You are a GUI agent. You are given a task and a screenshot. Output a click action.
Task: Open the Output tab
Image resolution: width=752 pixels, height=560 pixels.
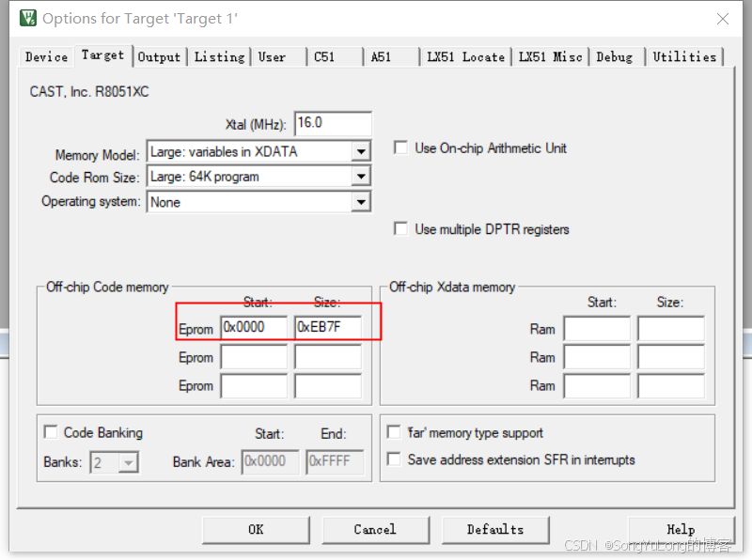(x=159, y=57)
